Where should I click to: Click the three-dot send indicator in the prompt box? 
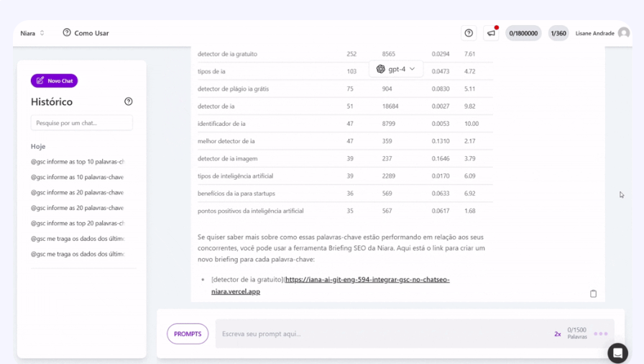tap(601, 334)
